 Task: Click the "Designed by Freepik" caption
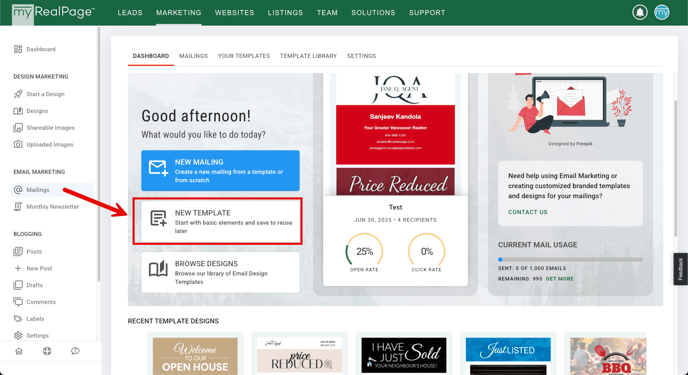(x=570, y=144)
